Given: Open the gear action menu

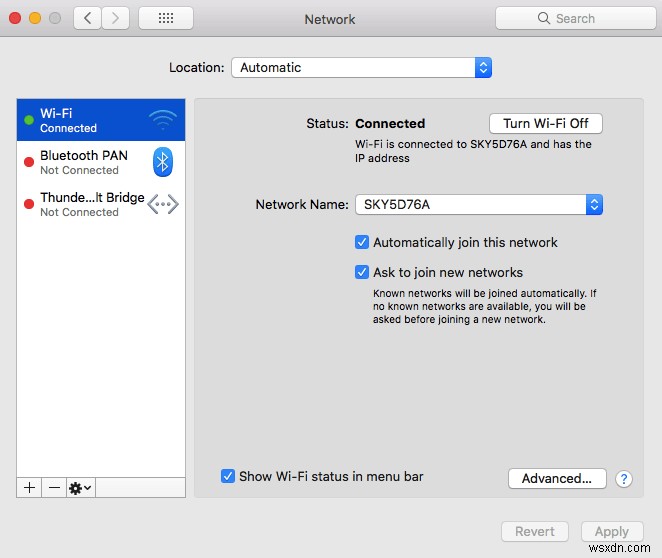Looking at the screenshot, I should (x=81, y=488).
